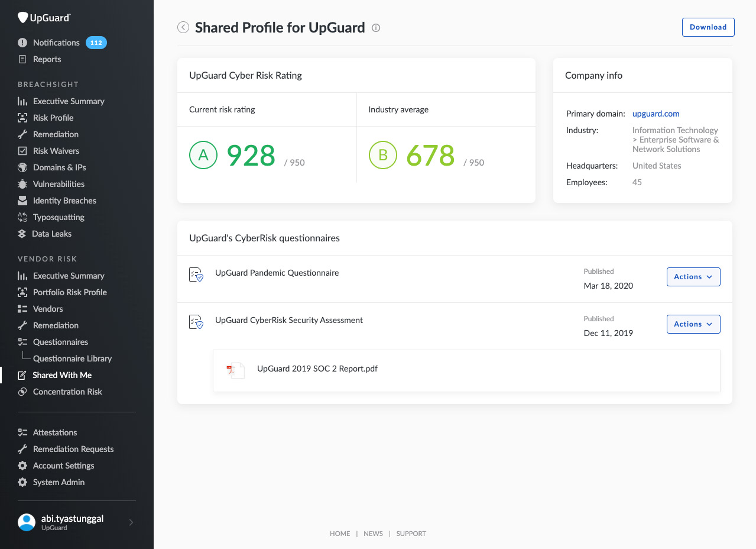Screen dimensions: 756x549
Task: Click the Domains & IPs globe icon
Action: click(22, 167)
